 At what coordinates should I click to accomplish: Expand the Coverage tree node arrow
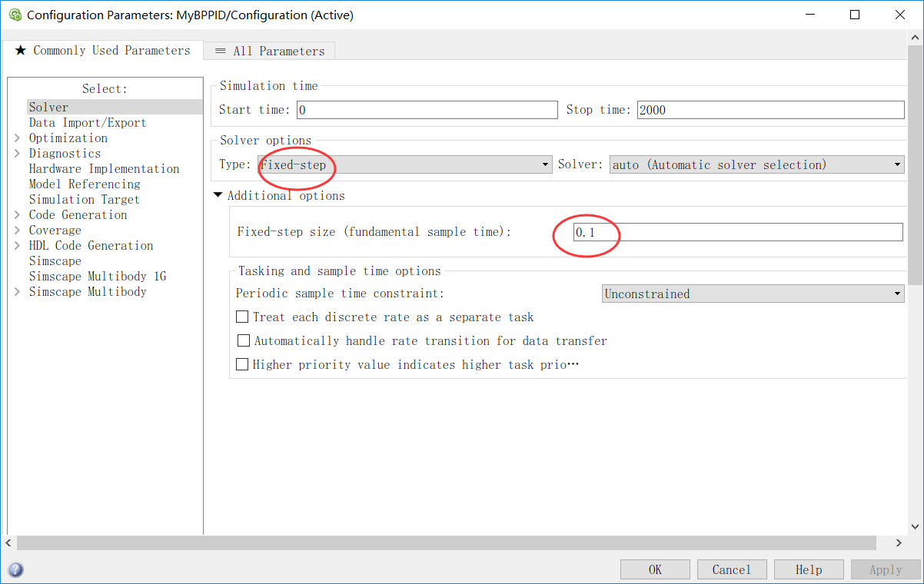17,231
